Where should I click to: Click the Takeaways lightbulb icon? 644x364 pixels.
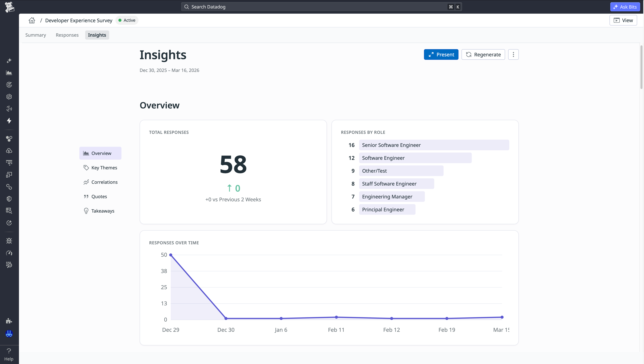click(x=86, y=211)
